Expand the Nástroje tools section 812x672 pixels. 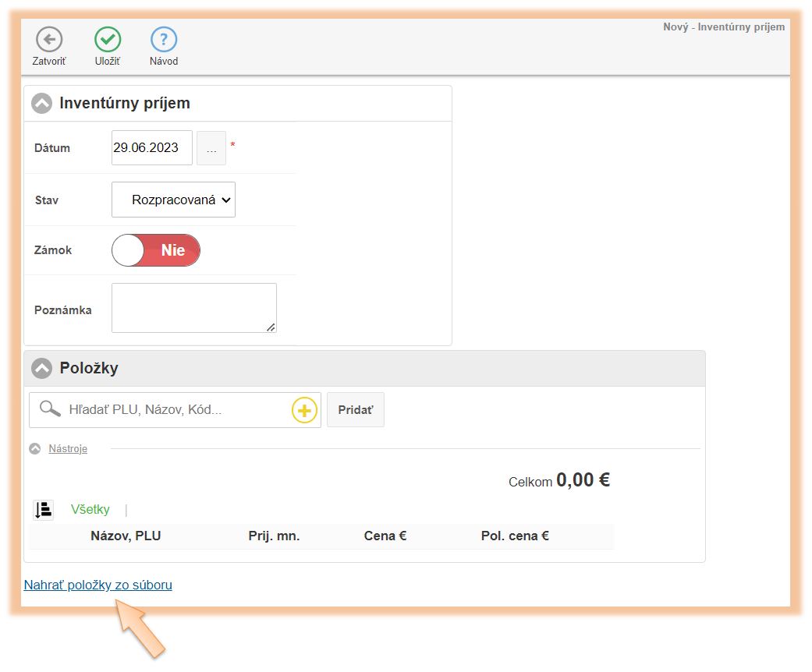tap(67, 449)
